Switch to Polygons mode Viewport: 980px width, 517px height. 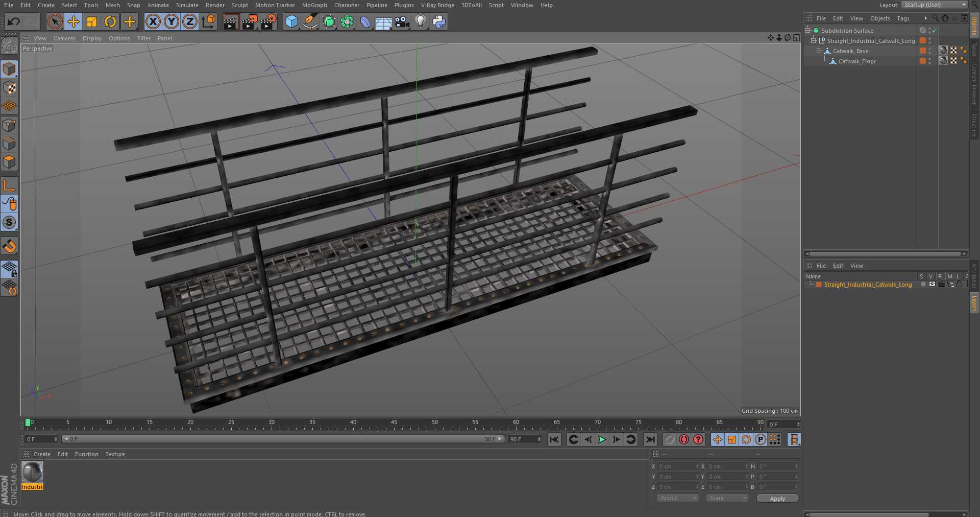[x=9, y=162]
